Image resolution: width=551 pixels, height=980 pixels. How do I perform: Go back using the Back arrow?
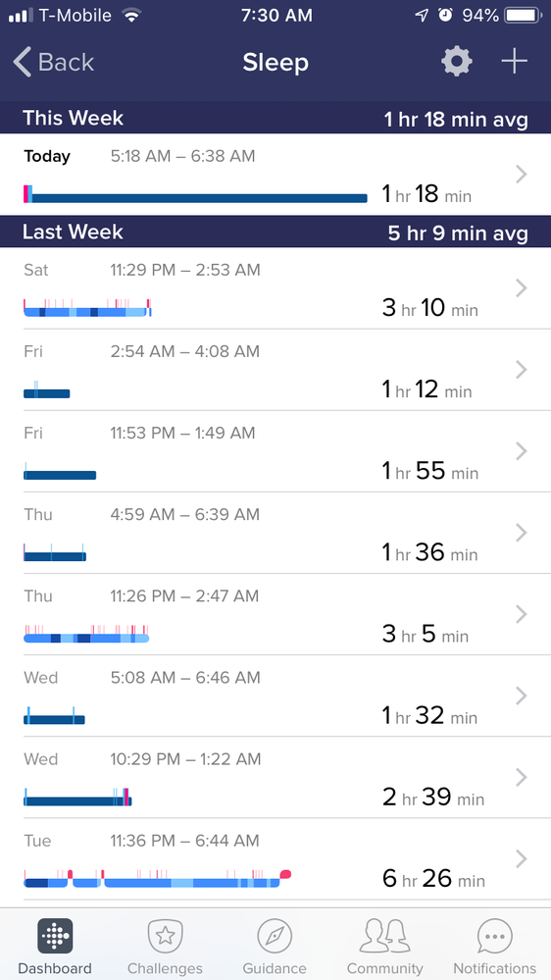53,63
